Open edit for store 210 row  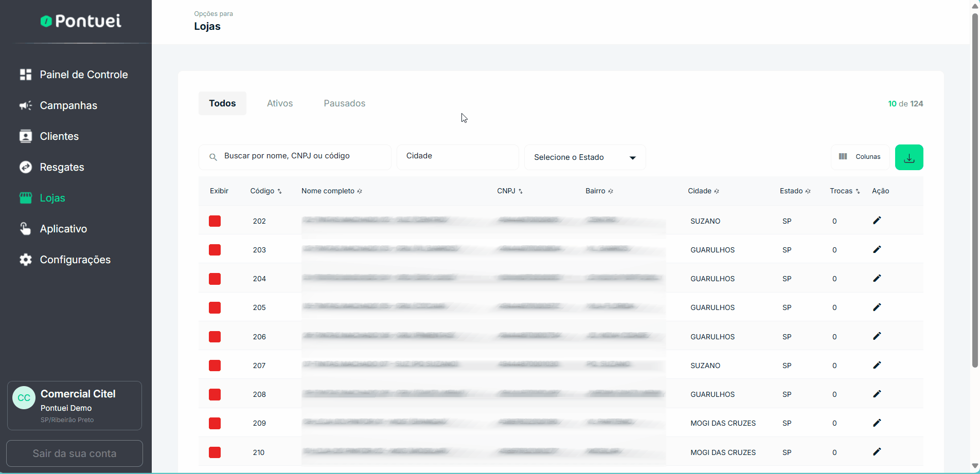click(877, 452)
